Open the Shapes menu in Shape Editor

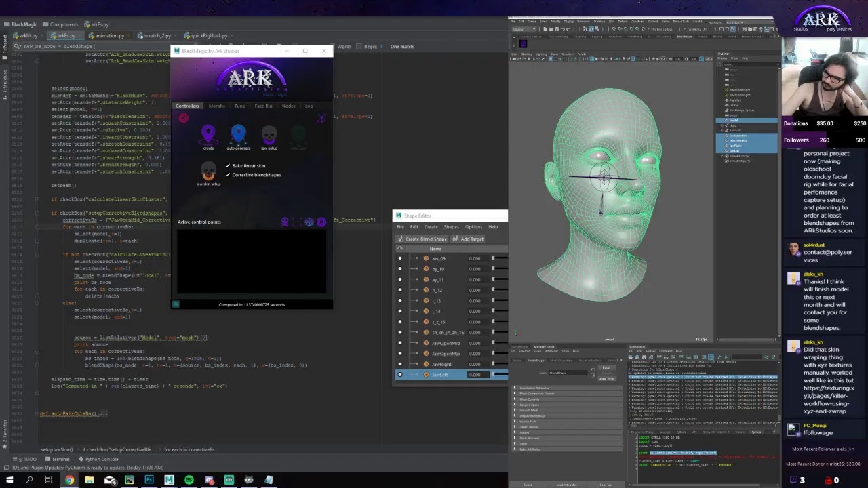(x=451, y=227)
